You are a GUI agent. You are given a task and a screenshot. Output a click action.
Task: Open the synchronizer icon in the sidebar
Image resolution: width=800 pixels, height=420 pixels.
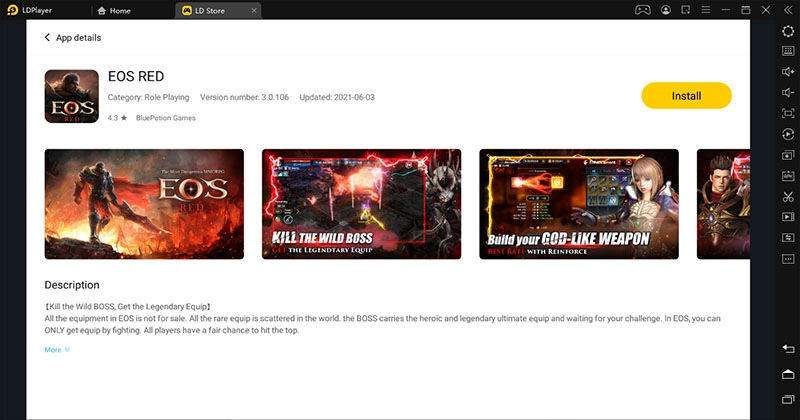pos(788,238)
